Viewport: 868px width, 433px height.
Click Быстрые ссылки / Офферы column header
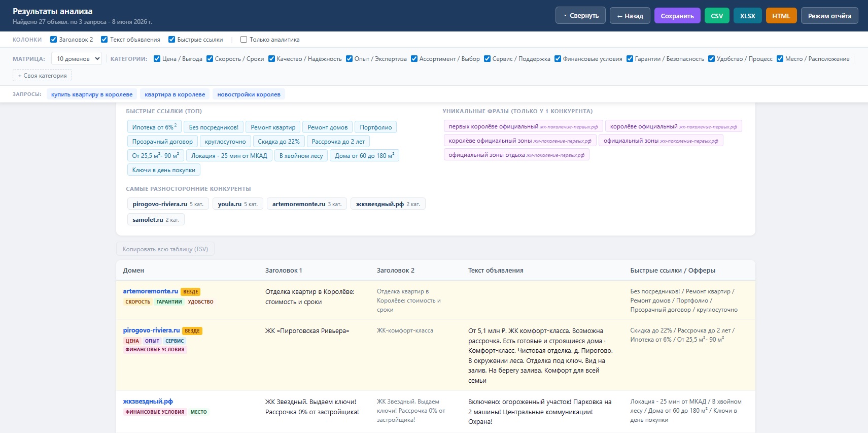[x=673, y=271]
